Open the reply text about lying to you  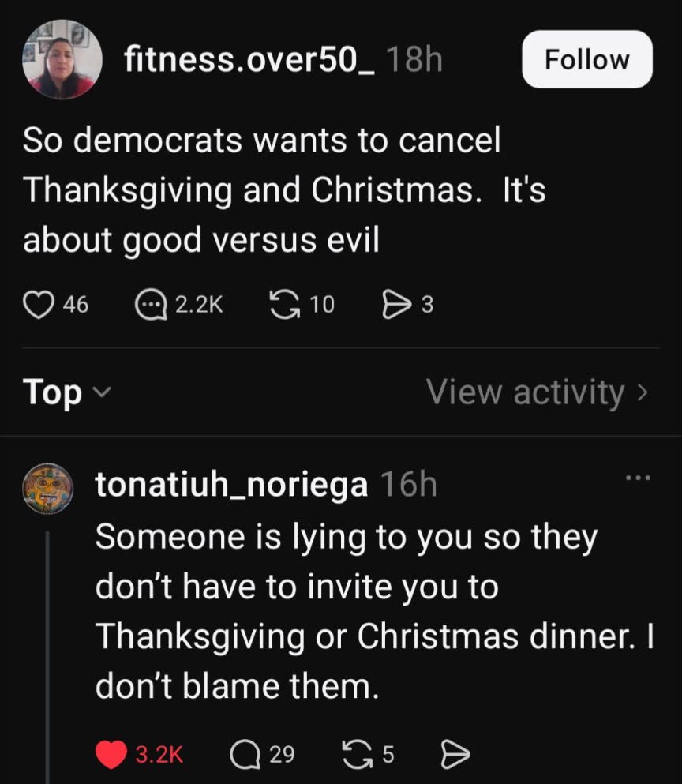click(374, 611)
